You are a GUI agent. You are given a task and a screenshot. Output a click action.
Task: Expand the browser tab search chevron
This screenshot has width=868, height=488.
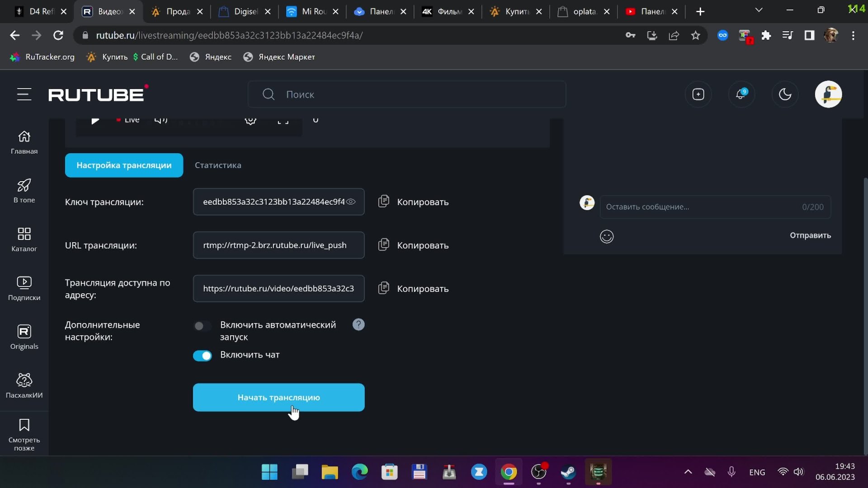(x=759, y=10)
